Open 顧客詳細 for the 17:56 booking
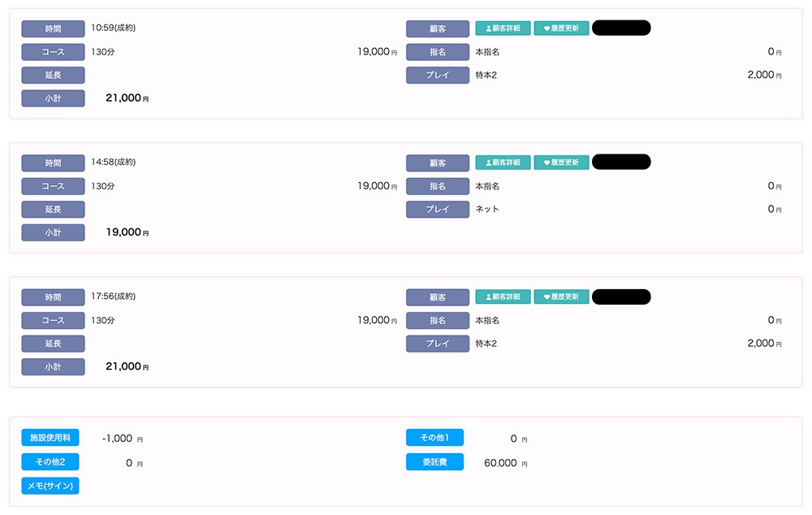This screenshot has width=812, height=515. [x=503, y=297]
